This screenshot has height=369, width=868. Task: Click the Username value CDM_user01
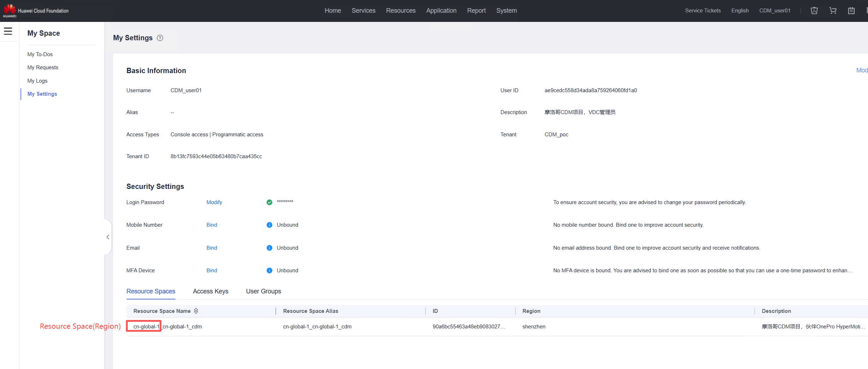pyautogui.click(x=186, y=90)
